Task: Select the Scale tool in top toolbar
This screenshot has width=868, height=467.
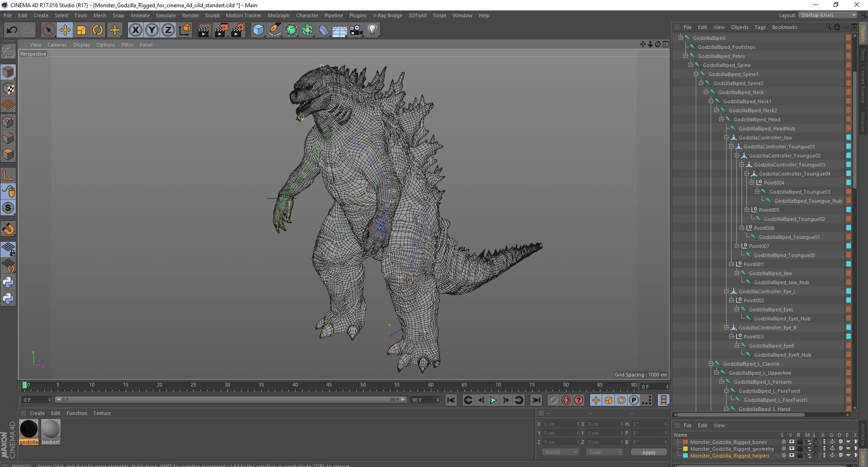Action: 81,30
